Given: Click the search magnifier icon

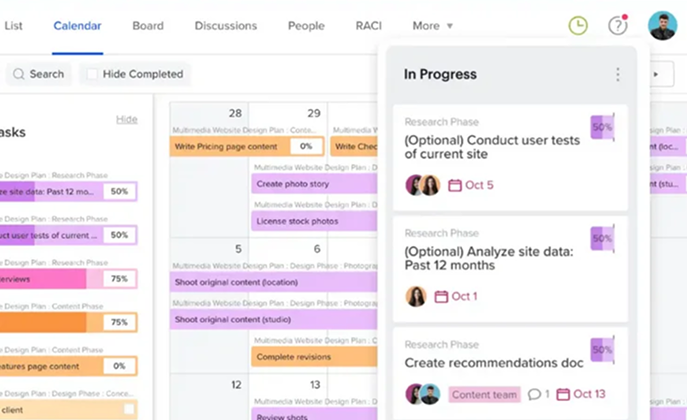Looking at the screenshot, I should (19, 74).
